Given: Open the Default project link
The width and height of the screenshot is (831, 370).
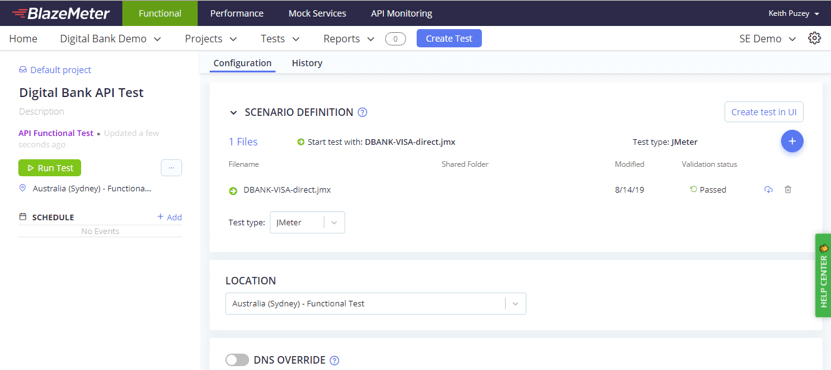Looking at the screenshot, I should tap(60, 70).
